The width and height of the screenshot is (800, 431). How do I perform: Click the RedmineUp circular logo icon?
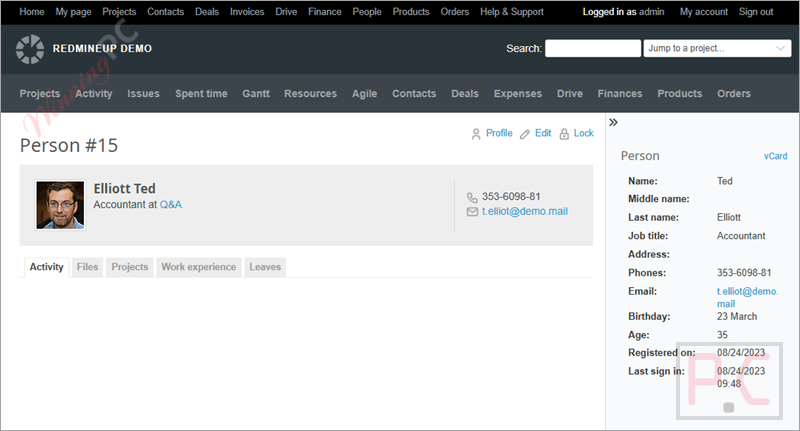click(x=30, y=49)
